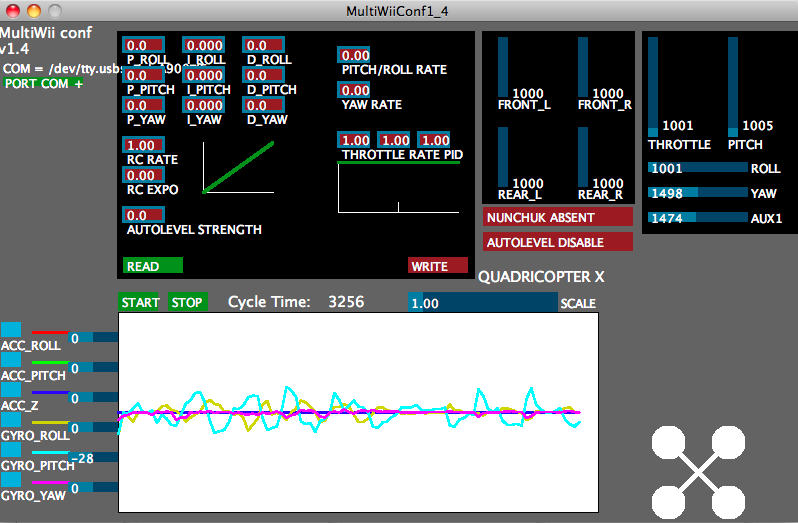Viewport: 798px width, 523px height.
Task: Click the quadricopter X diagram icon
Action: click(x=698, y=473)
